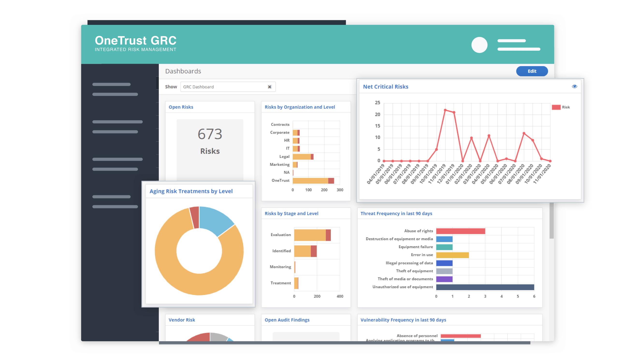Click the Abuse of rights red bar

tap(460, 231)
